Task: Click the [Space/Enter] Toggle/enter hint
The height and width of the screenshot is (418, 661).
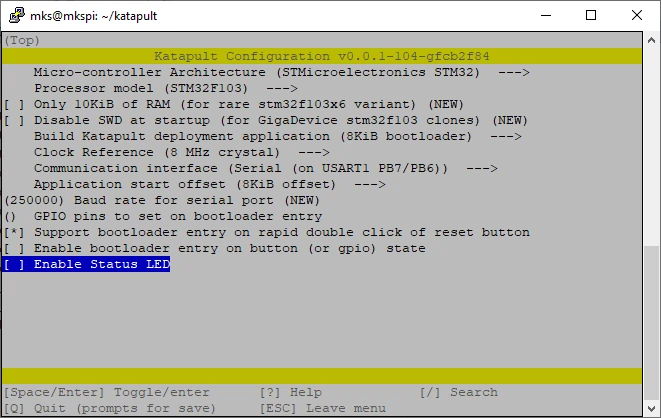Action: pyautogui.click(x=107, y=393)
